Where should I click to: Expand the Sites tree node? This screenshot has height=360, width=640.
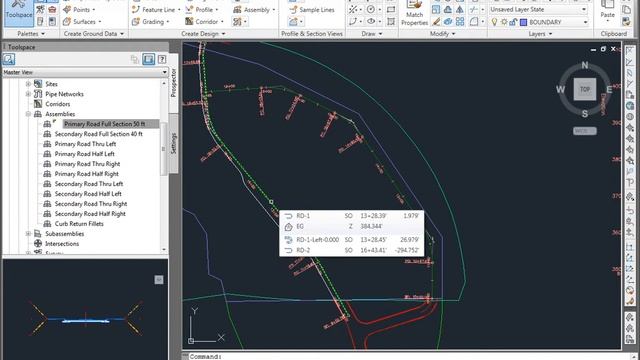pyautogui.click(x=28, y=84)
